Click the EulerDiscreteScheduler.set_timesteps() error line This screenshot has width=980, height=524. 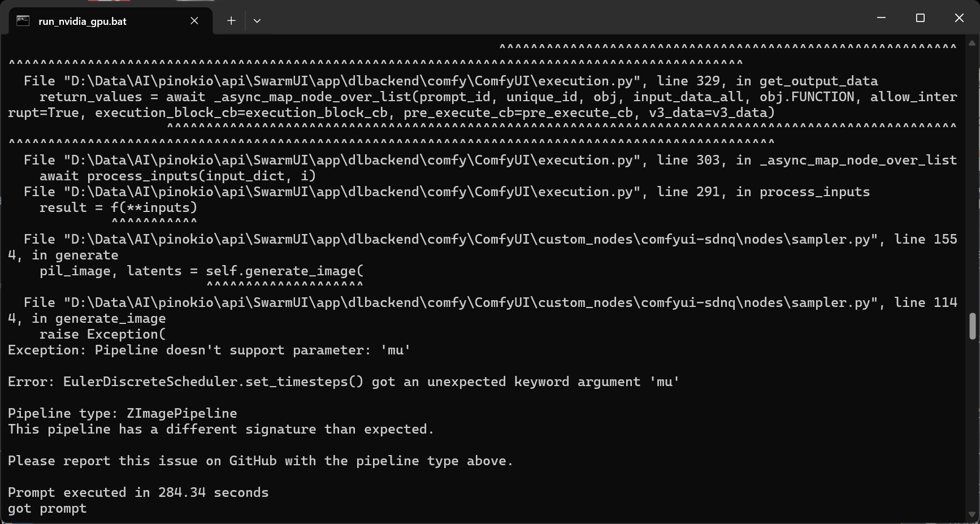click(x=343, y=382)
